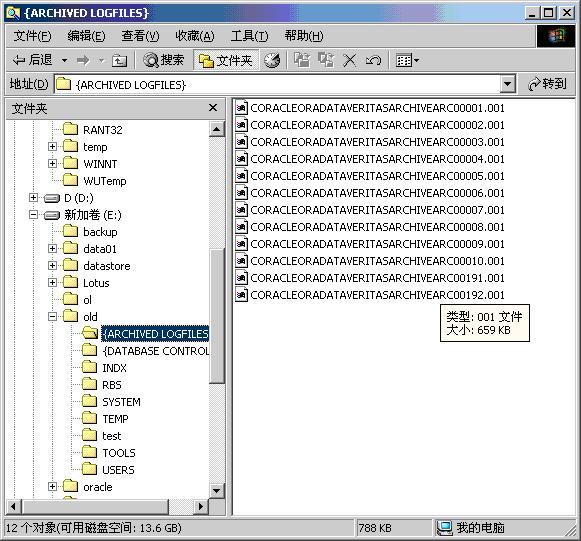
Task: Close the Folders pane with X
Action: [213, 108]
